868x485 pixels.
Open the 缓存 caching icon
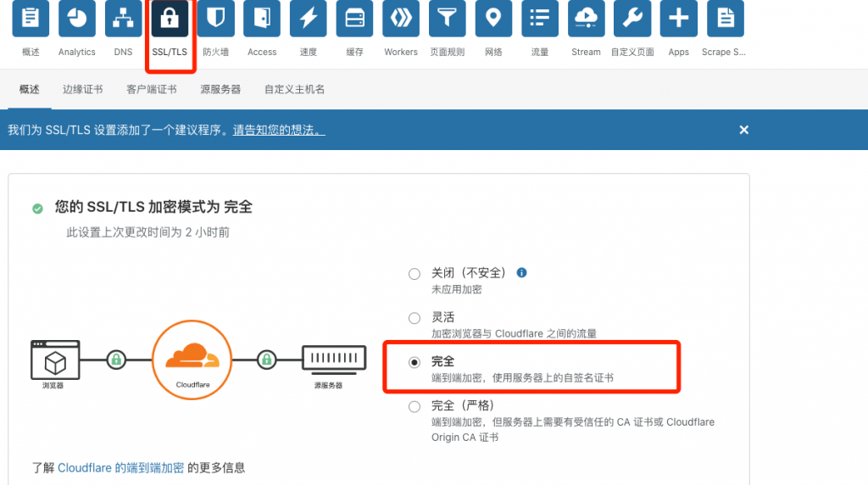click(354, 19)
